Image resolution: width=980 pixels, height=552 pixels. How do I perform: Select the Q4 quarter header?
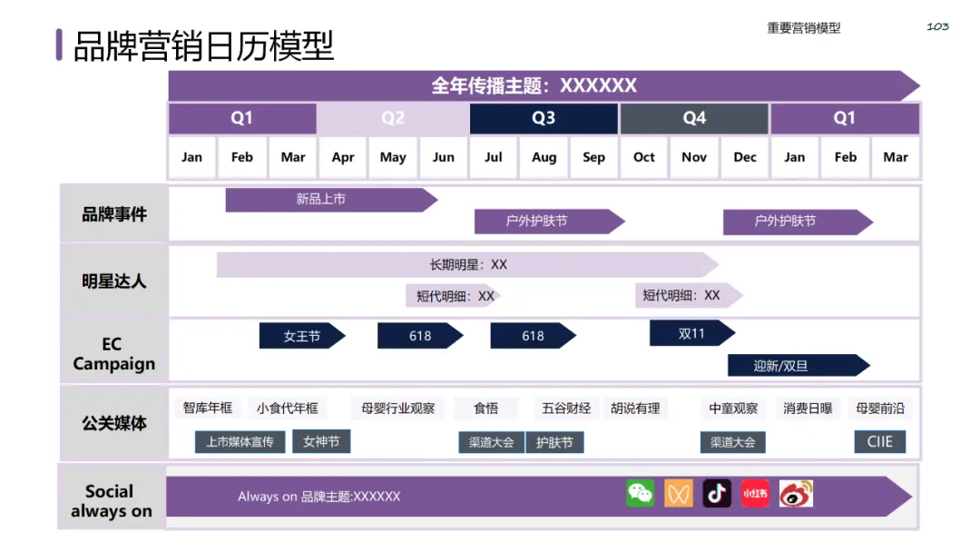(x=693, y=118)
